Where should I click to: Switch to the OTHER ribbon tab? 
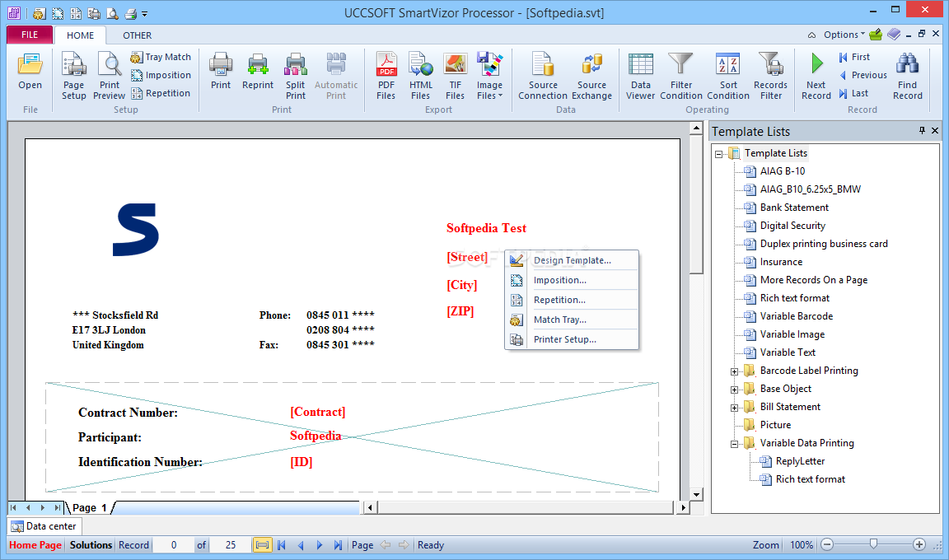tap(138, 35)
